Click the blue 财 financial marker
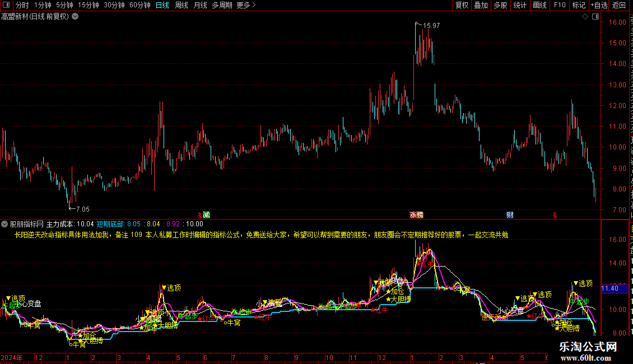 [510, 215]
